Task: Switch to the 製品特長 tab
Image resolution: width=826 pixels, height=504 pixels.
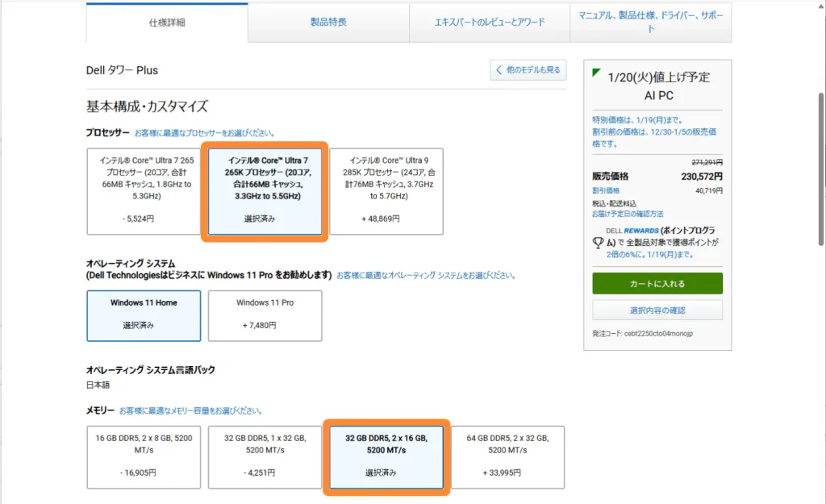Action: point(328,23)
